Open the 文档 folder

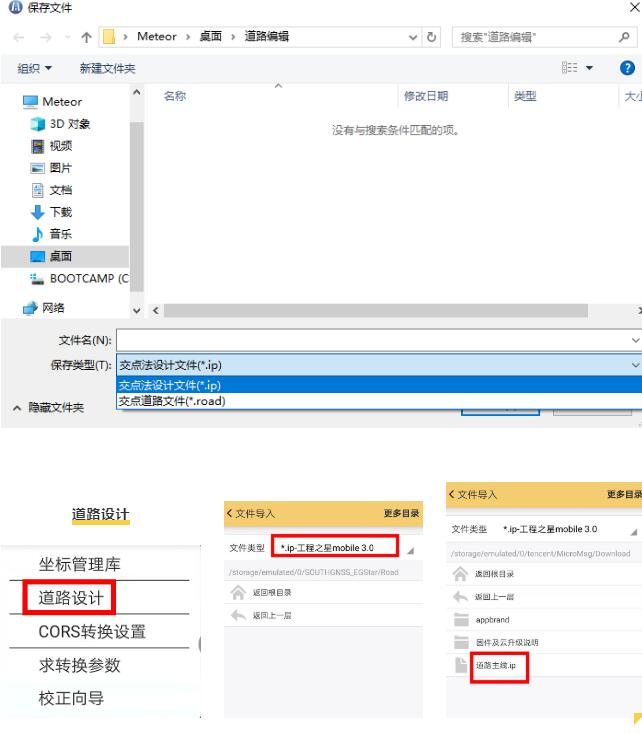[x=52, y=190]
